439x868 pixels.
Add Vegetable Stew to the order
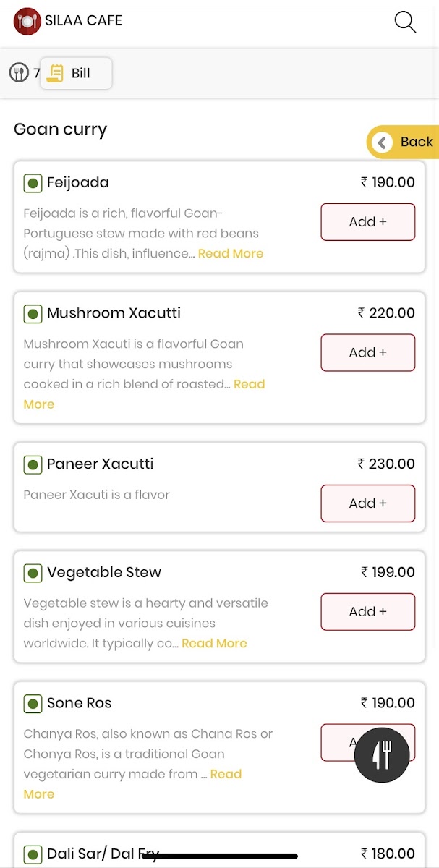point(367,612)
